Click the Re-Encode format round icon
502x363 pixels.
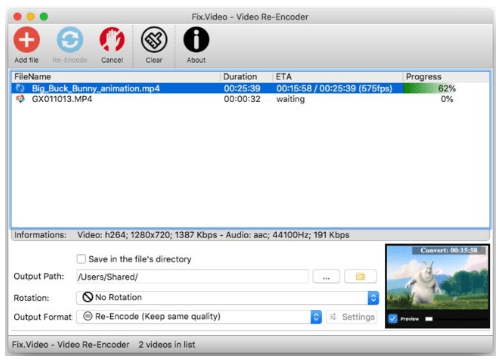[87, 316]
